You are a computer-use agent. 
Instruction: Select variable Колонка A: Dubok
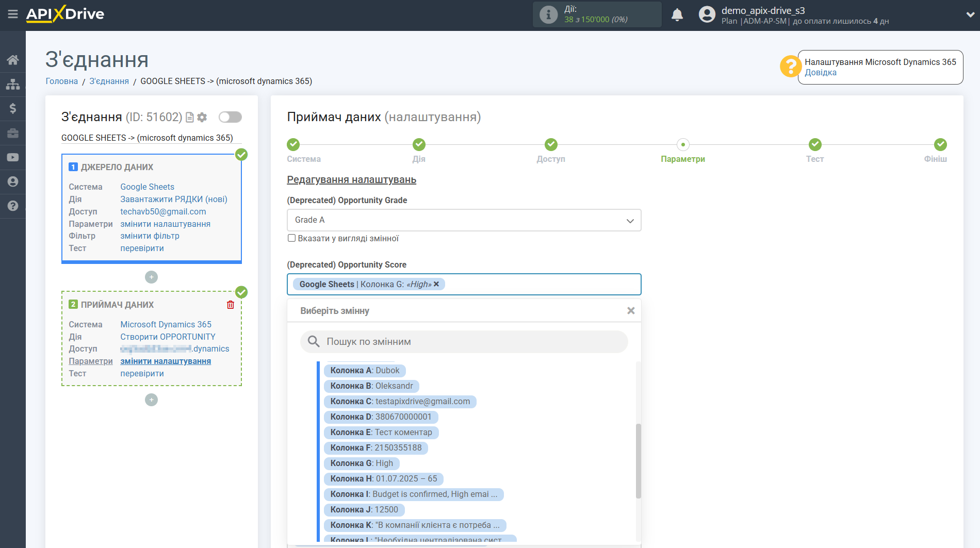(x=365, y=371)
